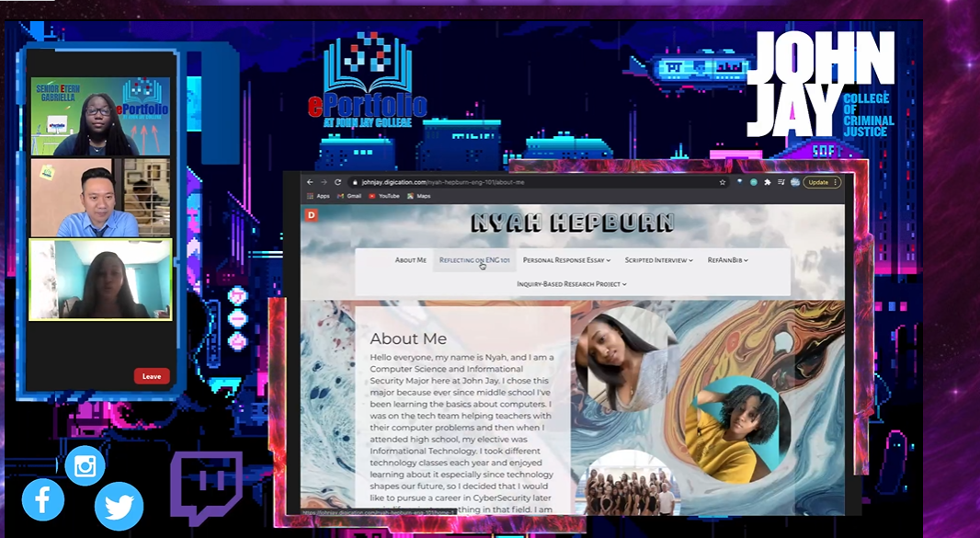Select Senior eTern Gabriella's video tile

tap(100, 117)
